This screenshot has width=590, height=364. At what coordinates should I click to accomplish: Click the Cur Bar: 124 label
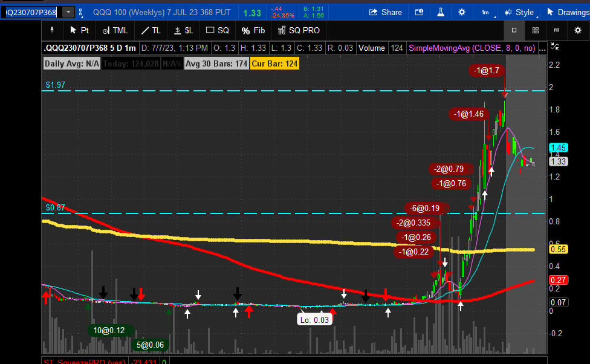[274, 63]
